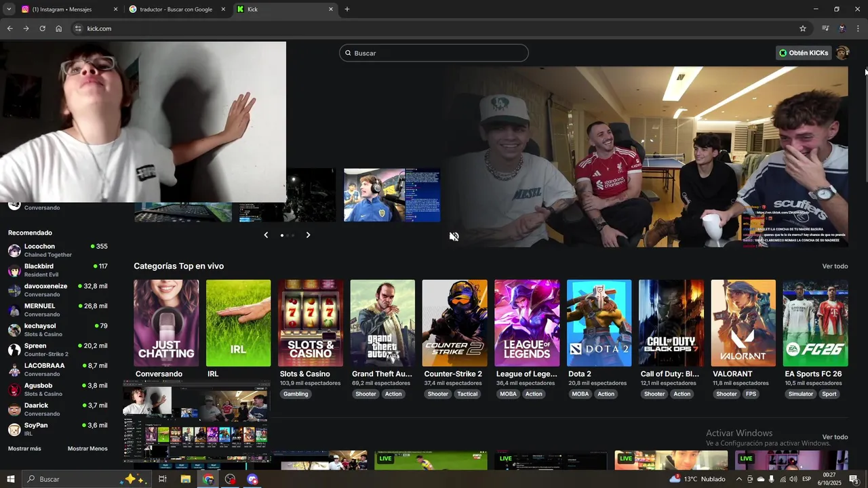The height and width of the screenshot is (488, 868).
Task: Open the VALORANT category cover
Action: [743, 323]
